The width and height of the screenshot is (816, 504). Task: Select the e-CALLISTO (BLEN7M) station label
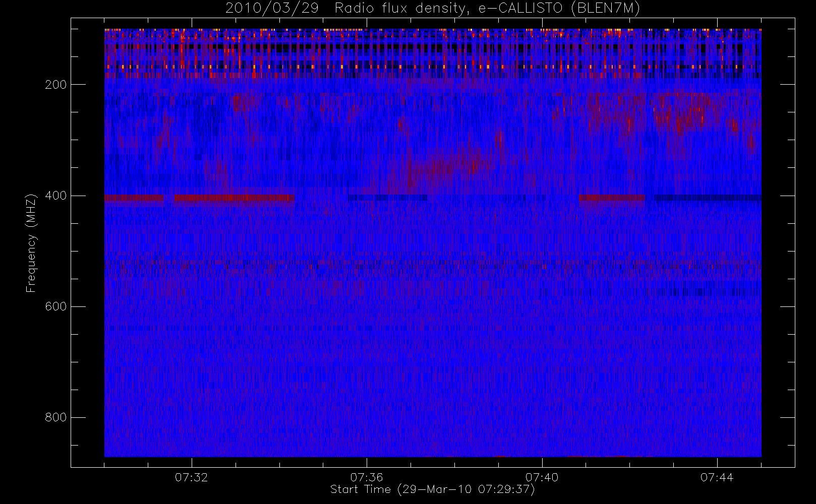click(x=559, y=9)
